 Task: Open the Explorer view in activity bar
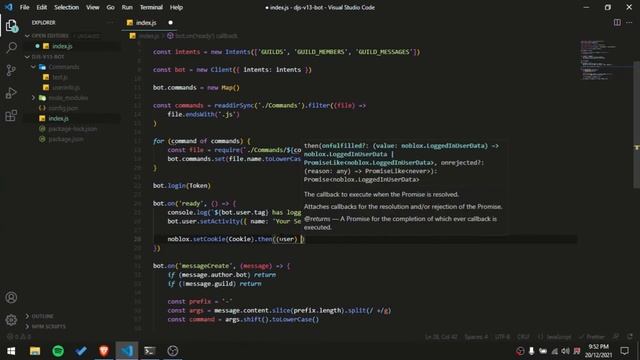point(11,26)
